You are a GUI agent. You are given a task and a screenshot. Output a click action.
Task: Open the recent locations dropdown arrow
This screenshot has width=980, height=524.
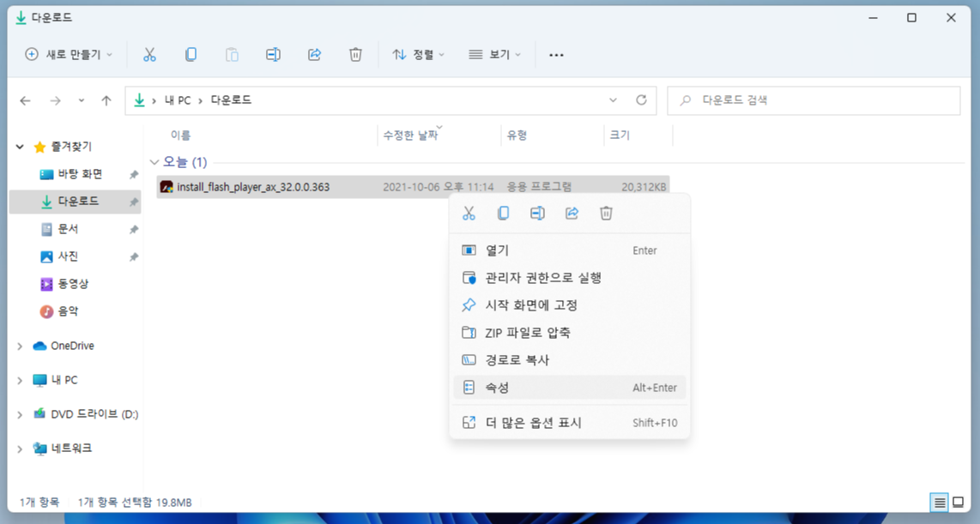[82, 100]
